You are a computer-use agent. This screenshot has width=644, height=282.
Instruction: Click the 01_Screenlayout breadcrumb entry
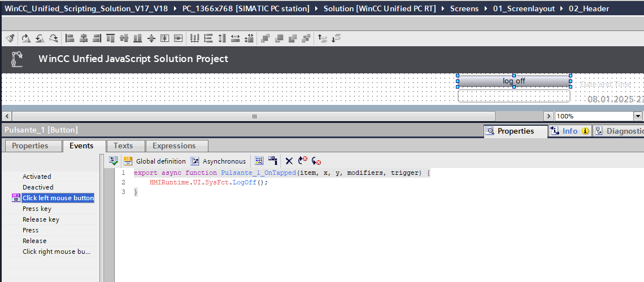pyautogui.click(x=524, y=8)
